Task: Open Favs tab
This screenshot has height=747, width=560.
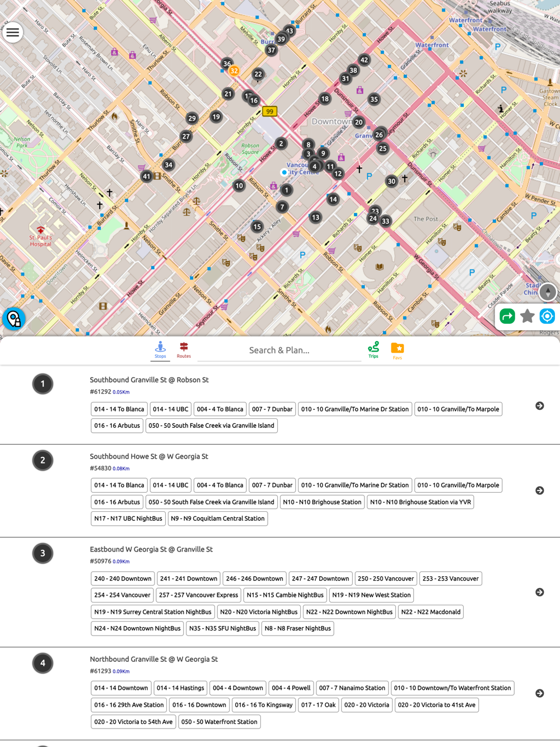Action: (x=398, y=351)
